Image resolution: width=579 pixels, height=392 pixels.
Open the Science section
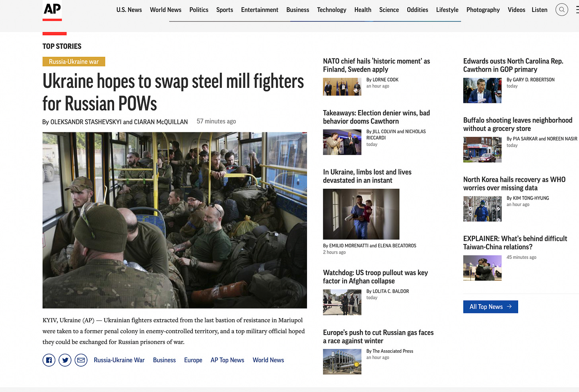[x=389, y=10]
